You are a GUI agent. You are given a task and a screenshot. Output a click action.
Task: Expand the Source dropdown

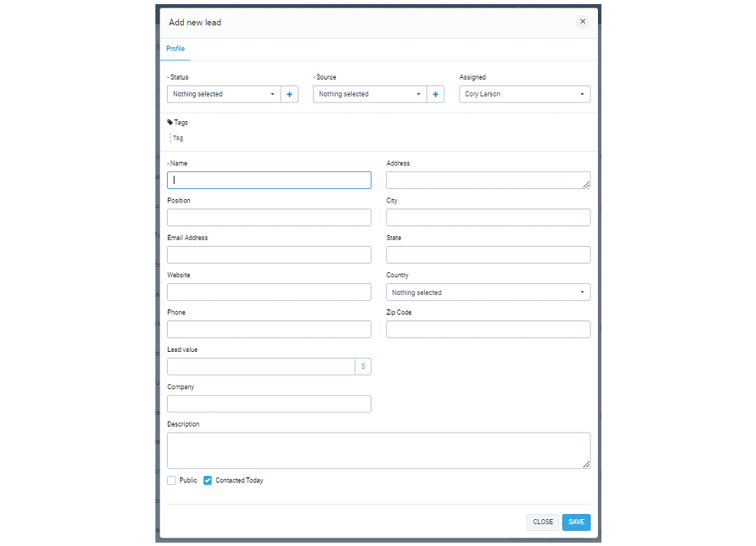[370, 94]
